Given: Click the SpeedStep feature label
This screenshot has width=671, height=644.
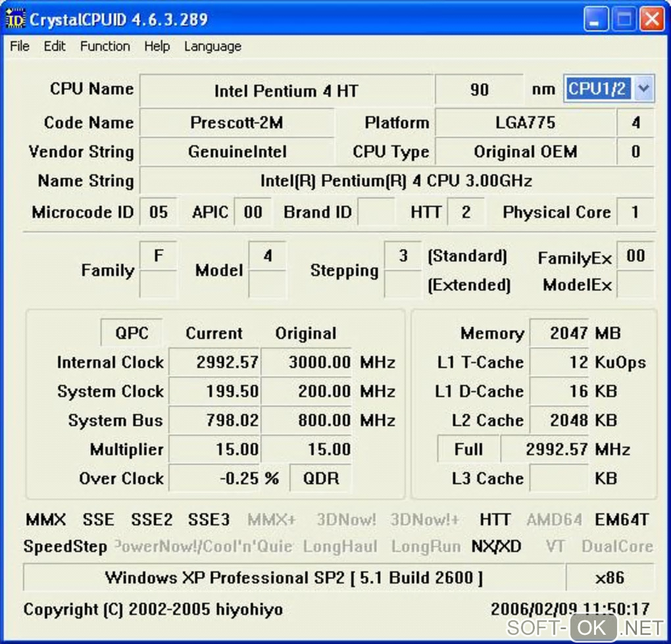Looking at the screenshot, I should click(66, 547).
